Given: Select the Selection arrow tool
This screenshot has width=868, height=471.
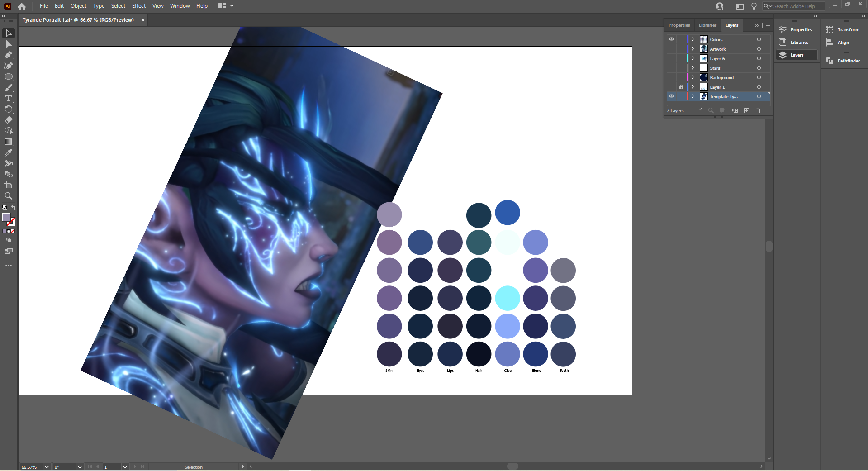Looking at the screenshot, I should pos(9,33).
